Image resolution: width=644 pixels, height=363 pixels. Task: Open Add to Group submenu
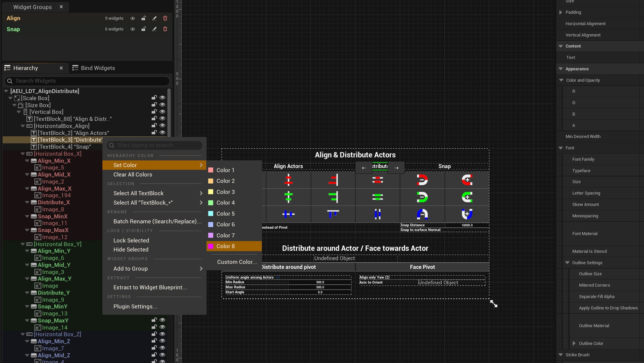(154, 269)
